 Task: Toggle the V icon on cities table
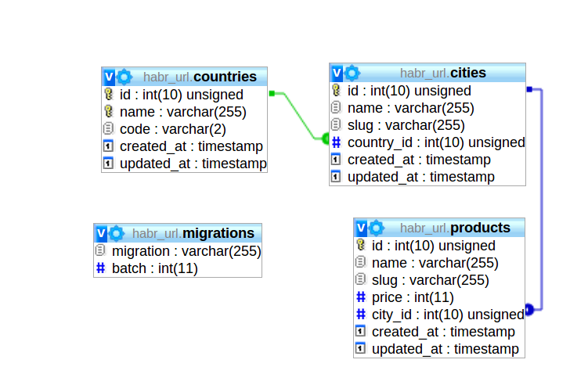pyautogui.click(x=337, y=73)
